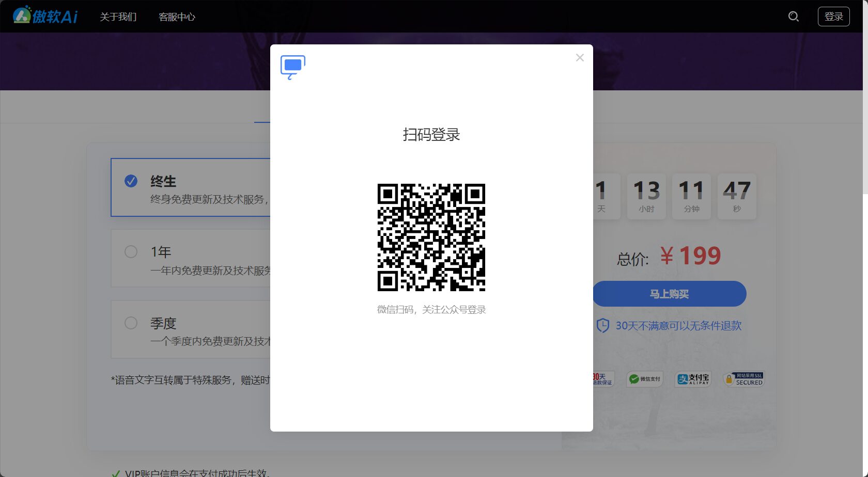
Task: Open the 客服中心 menu
Action: tap(177, 17)
